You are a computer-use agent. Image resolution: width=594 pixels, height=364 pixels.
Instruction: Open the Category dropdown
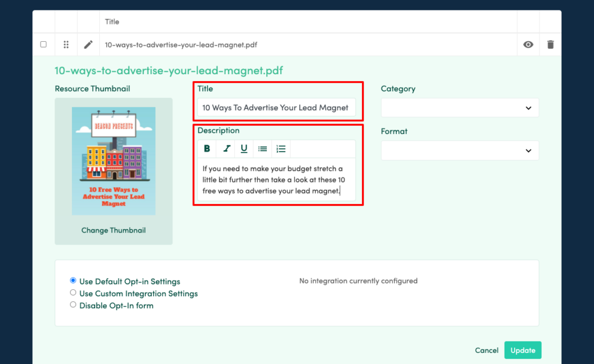(x=460, y=108)
